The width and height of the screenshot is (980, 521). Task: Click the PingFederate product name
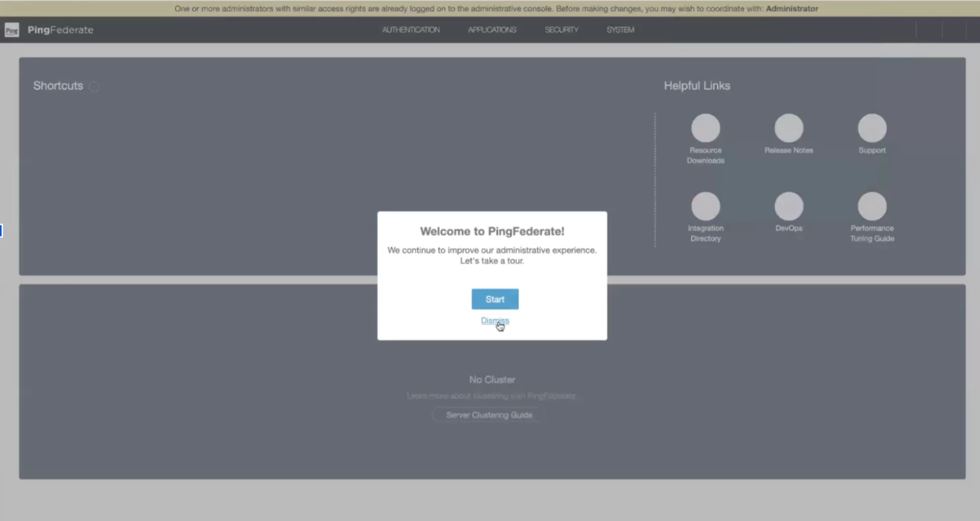pyautogui.click(x=60, y=30)
